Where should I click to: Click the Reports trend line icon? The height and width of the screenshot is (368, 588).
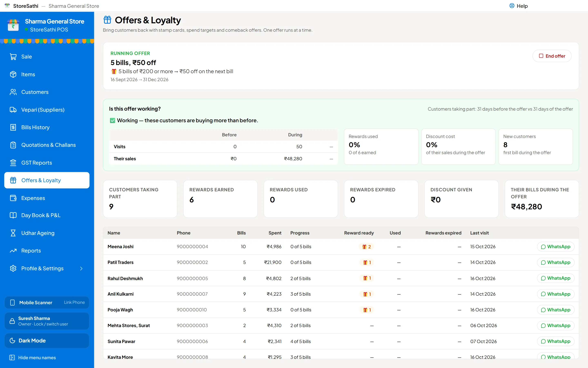(13, 251)
